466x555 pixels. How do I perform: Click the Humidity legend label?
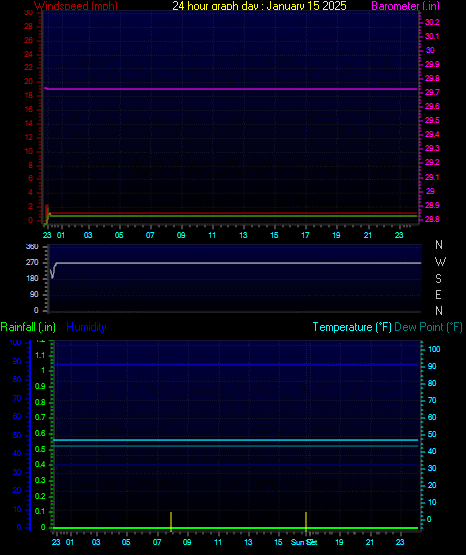[x=86, y=327]
